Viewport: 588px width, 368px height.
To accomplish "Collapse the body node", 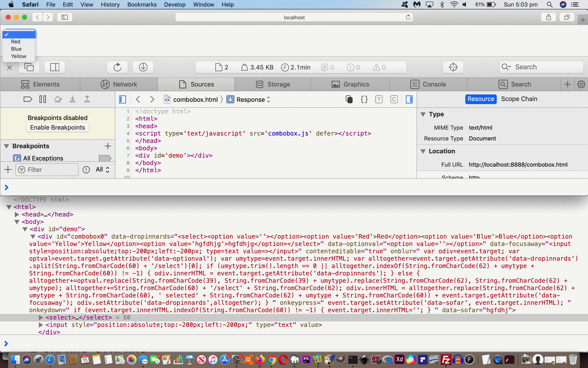I will (17, 222).
